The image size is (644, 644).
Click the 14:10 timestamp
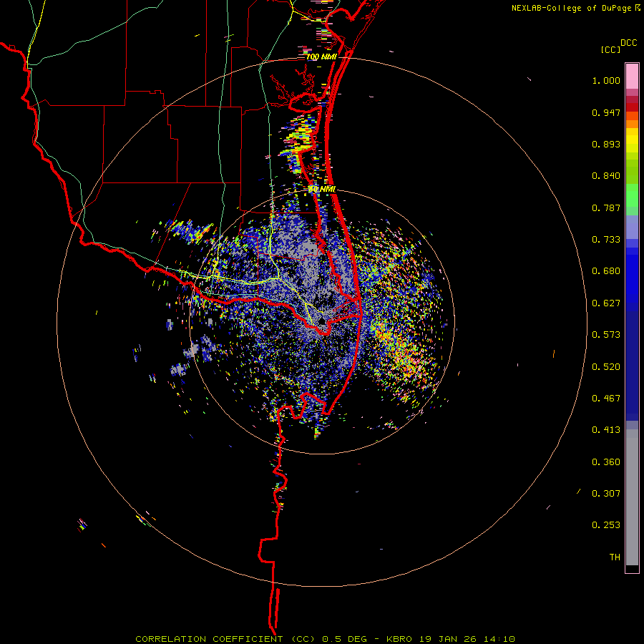(501, 639)
